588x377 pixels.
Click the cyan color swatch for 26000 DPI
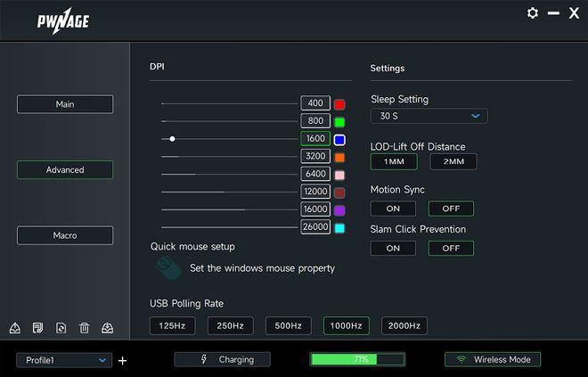click(x=339, y=228)
